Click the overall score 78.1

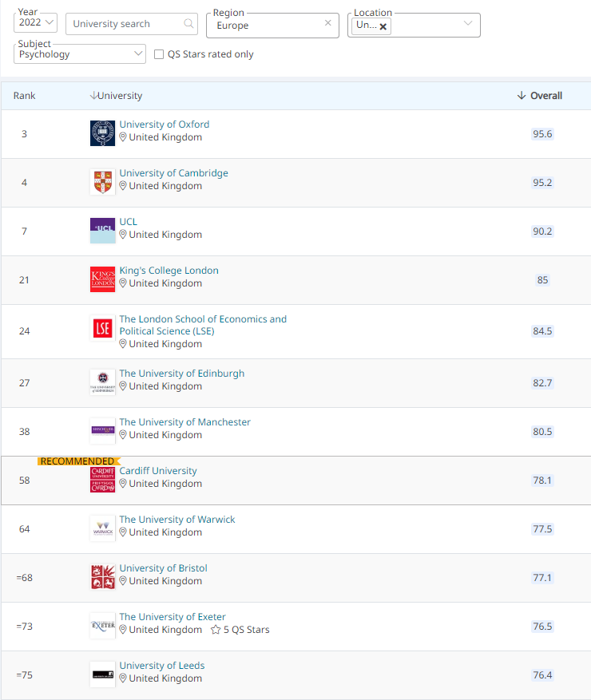pyautogui.click(x=542, y=481)
